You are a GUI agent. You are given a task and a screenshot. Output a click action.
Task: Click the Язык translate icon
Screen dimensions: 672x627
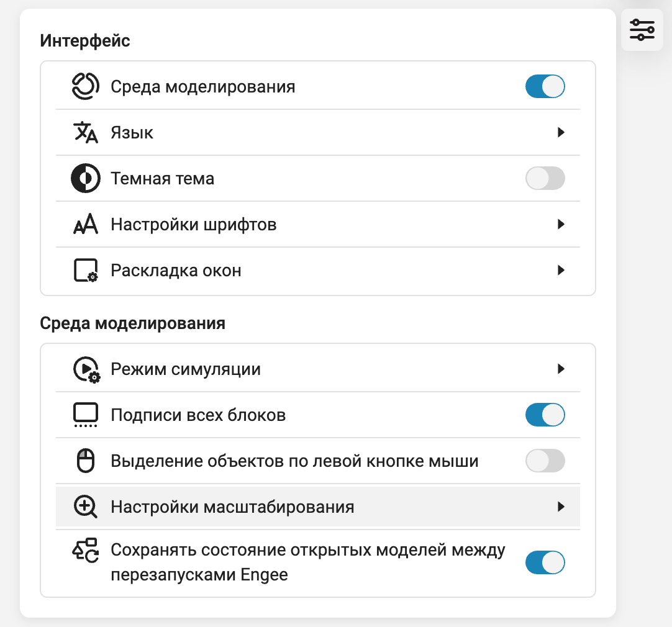pyautogui.click(x=85, y=132)
